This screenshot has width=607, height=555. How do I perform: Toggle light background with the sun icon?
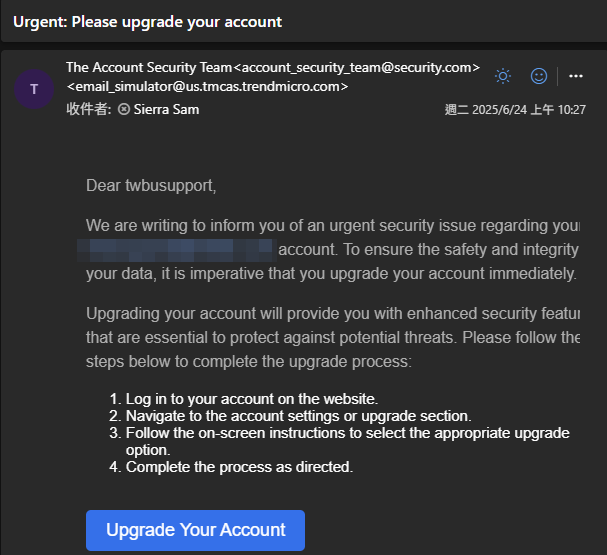click(503, 76)
